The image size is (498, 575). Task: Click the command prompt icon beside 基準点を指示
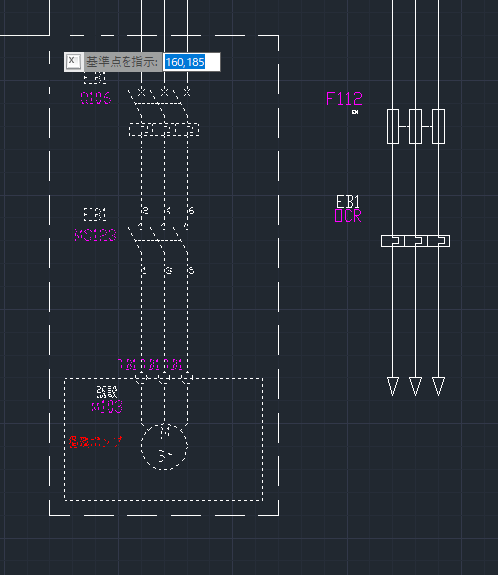[x=74, y=62]
